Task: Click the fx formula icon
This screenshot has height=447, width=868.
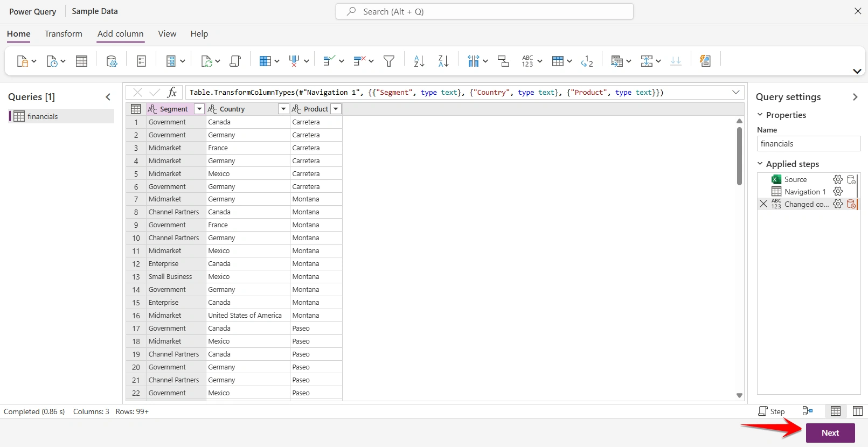Action: pos(172,93)
